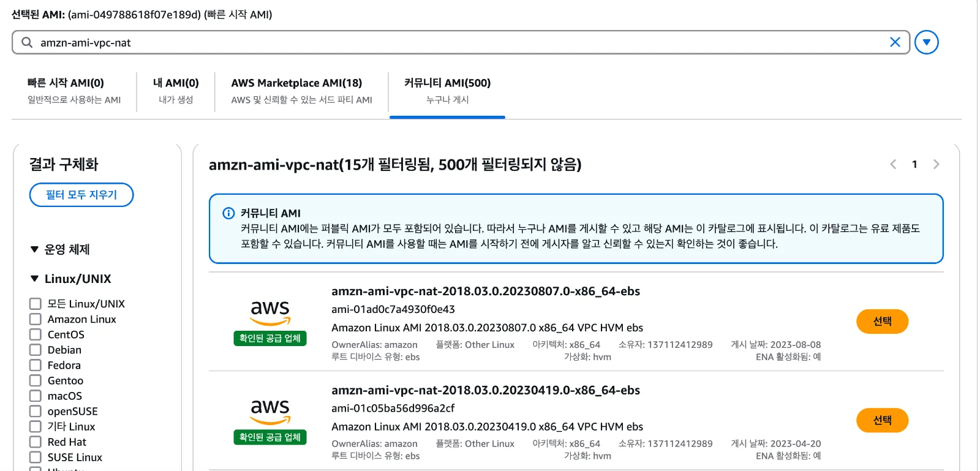Click the amzn-ami-vpc-nat search field
980x471 pixels.
coord(461,42)
